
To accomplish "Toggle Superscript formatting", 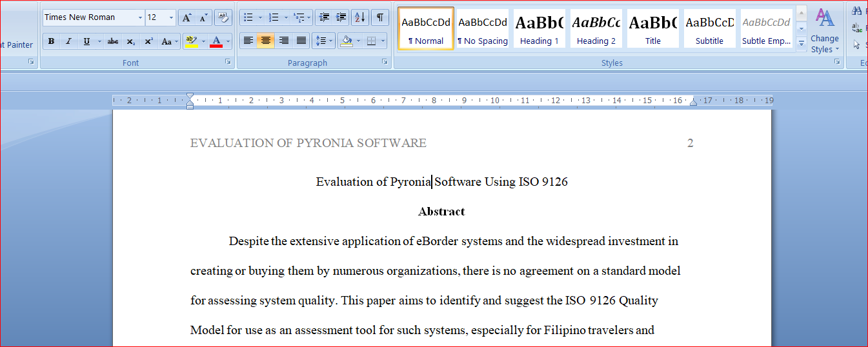I will pyautogui.click(x=148, y=41).
